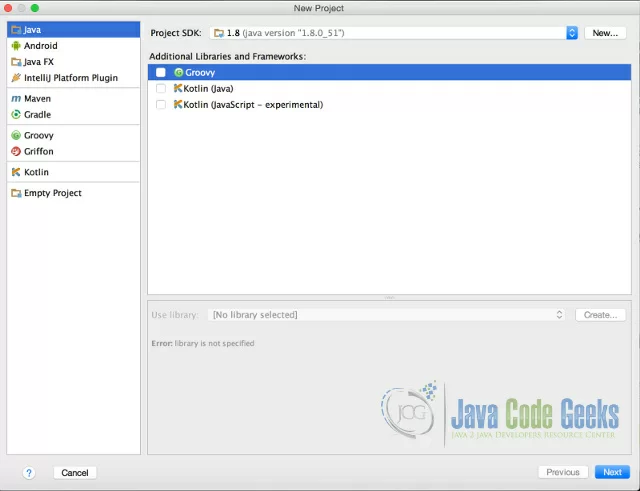Open the Use library dropdown

[x=386, y=315]
